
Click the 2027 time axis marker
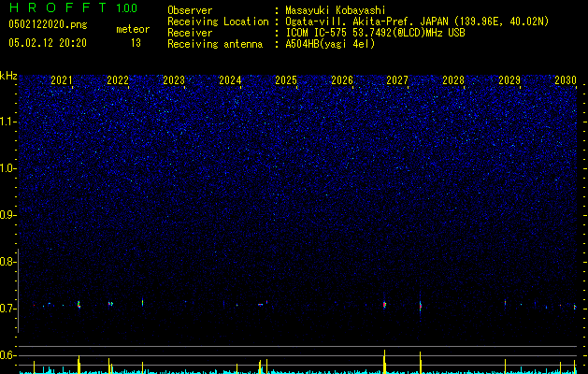(397, 80)
